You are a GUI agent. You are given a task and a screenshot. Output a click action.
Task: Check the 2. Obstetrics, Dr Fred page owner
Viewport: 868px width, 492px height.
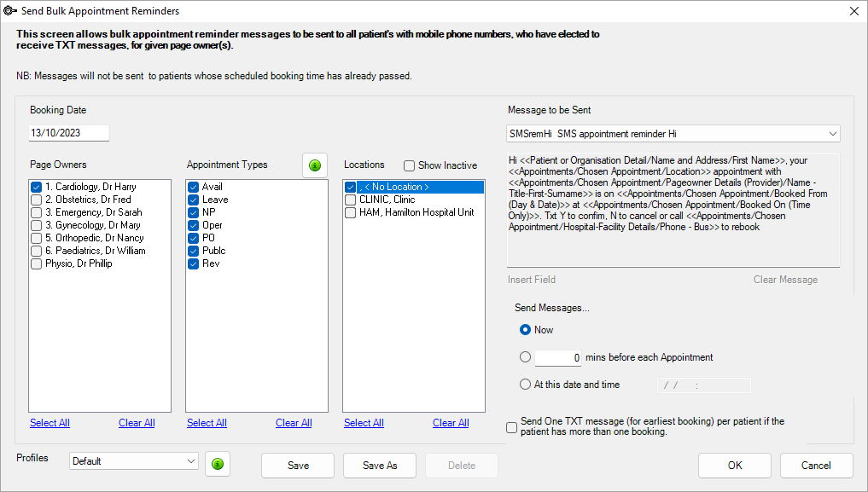click(x=37, y=200)
